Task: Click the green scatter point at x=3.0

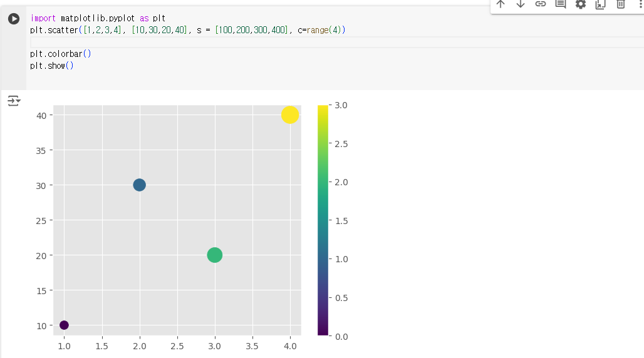Action: pos(215,255)
